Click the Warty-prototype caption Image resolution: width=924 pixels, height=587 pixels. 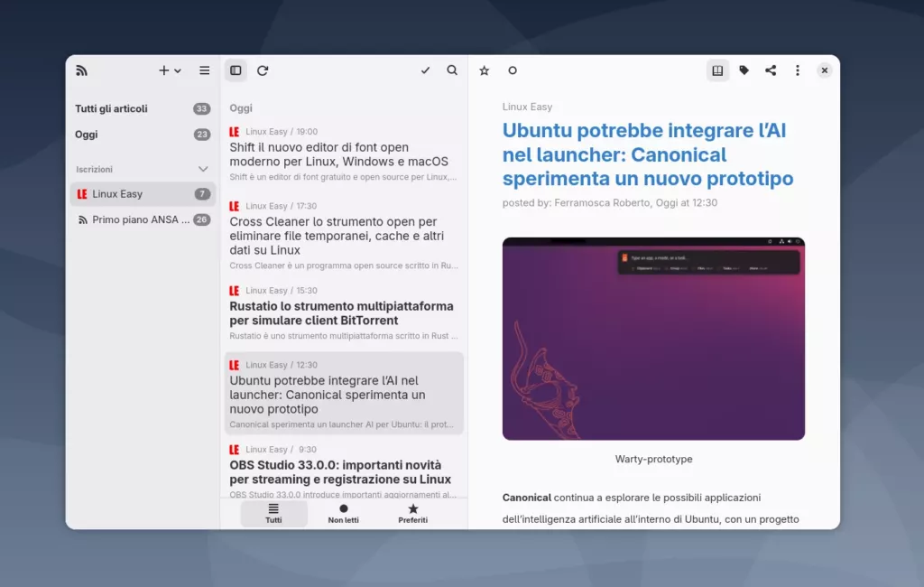(x=653, y=459)
